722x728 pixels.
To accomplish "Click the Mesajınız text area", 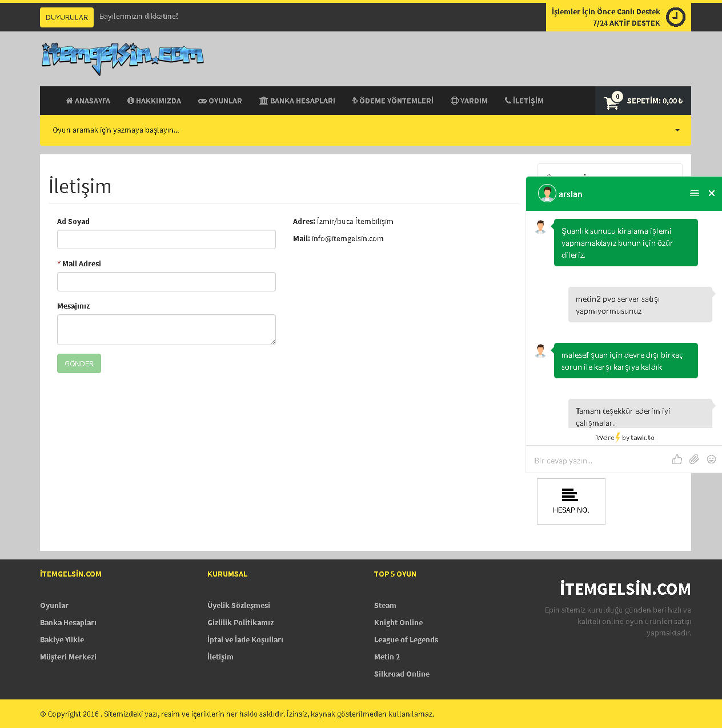I will 166,330.
